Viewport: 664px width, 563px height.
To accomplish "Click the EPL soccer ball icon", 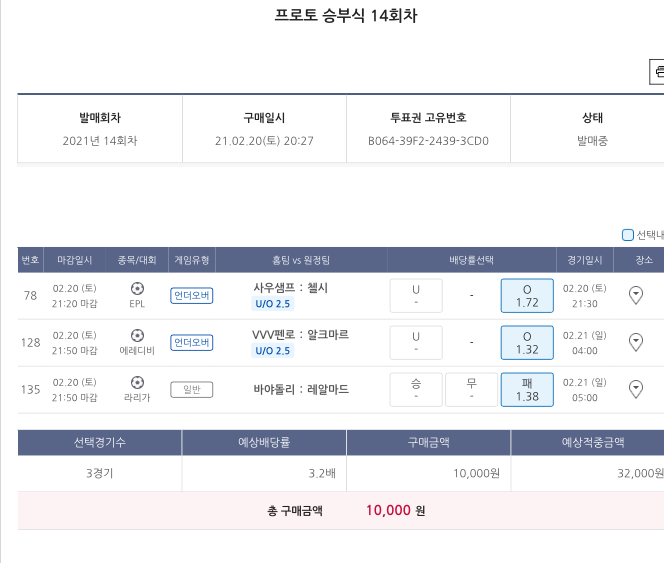I will pos(137,288).
